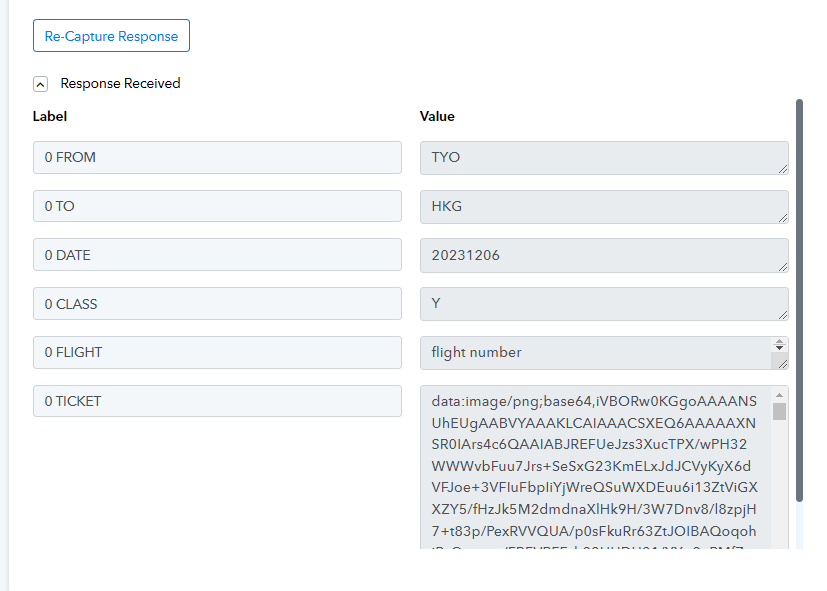The width and height of the screenshot is (827, 591).
Task: Click the Y class value field
Action: pos(604,304)
